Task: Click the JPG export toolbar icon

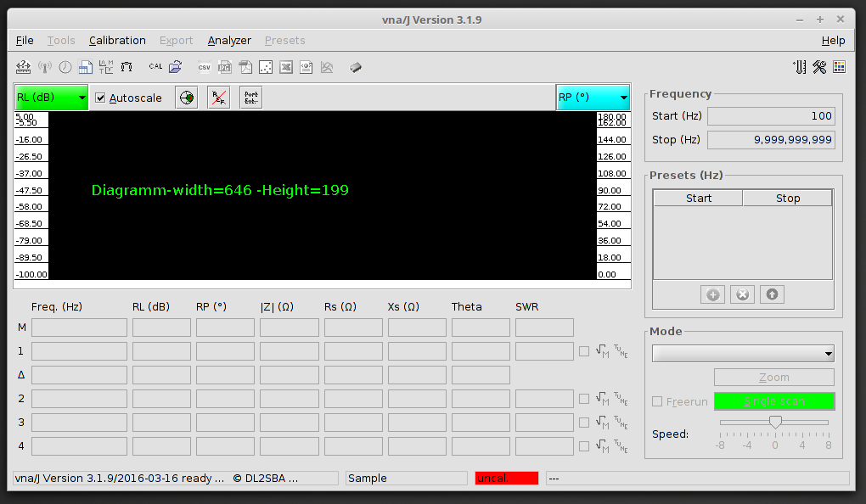Action: (225, 67)
